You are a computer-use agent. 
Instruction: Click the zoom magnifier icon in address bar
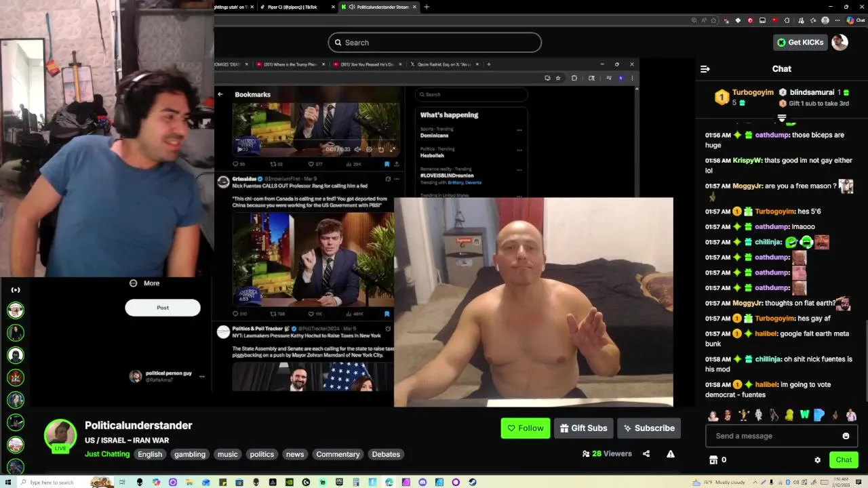tap(694, 20)
